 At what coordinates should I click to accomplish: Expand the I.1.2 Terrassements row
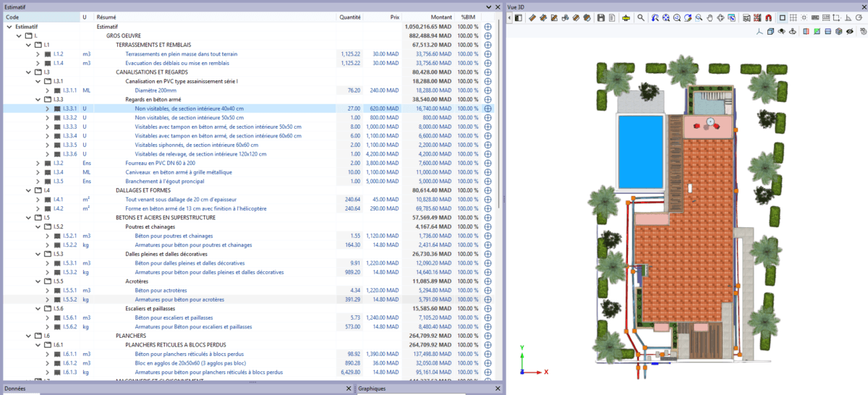click(38, 54)
